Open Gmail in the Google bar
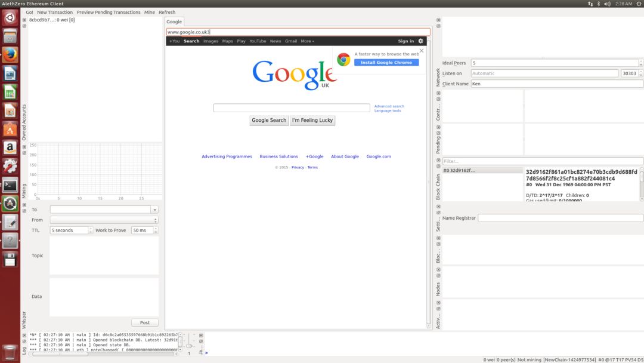Image resolution: width=644 pixels, height=363 pixels. coord(291,41)
